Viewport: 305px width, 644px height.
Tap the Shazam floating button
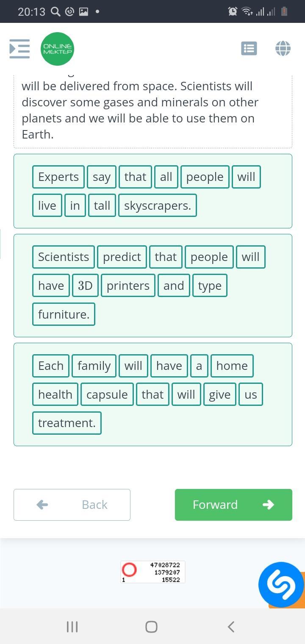281,584
